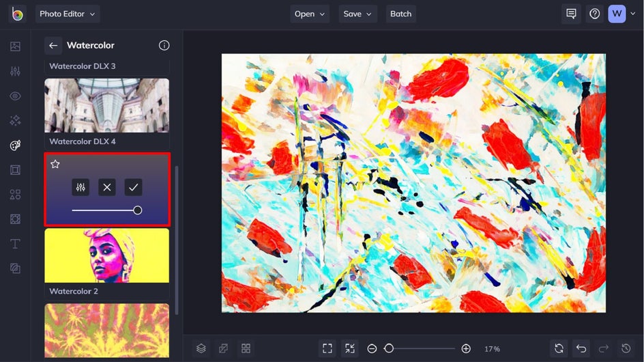The height and width of the screenshot is (362, 644).
Task: Adjust the effect amount slider
Action: coord(107,210)
